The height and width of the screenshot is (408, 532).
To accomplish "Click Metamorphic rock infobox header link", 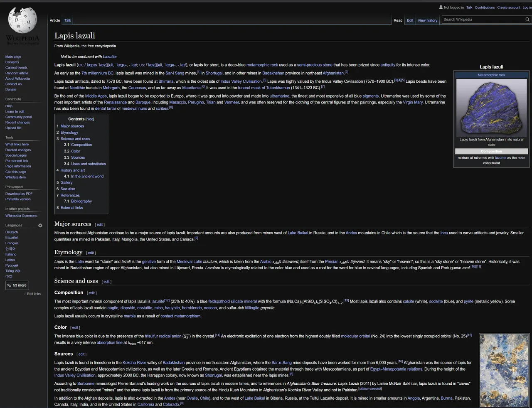I will click(x=491, y=75).
